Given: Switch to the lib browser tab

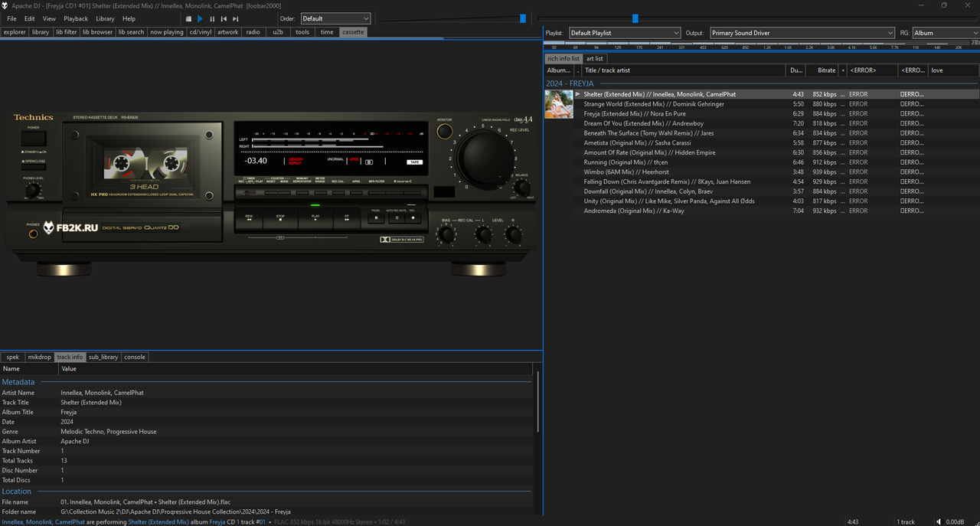Looking at the screenshot, I should [x=97, y=32].
